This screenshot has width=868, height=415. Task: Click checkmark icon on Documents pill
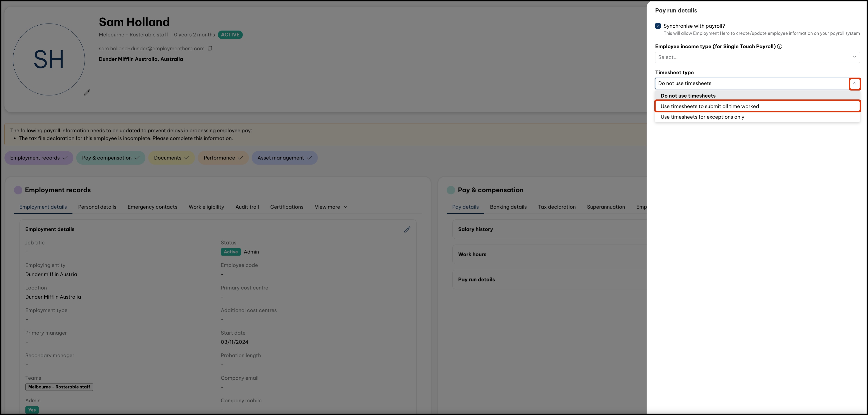click(187, 158)
